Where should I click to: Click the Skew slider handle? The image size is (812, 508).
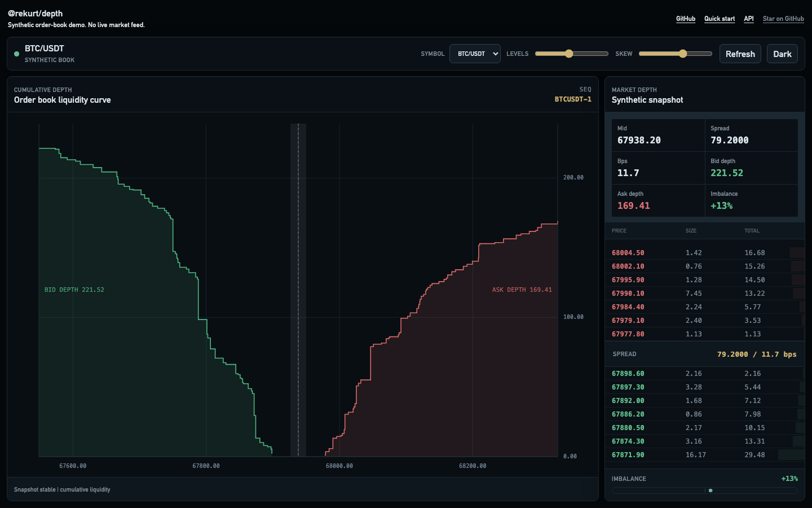point(683,54)
